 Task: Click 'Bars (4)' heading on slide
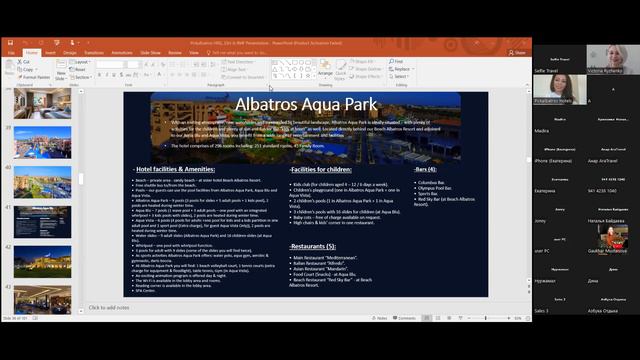pos(426,169)
